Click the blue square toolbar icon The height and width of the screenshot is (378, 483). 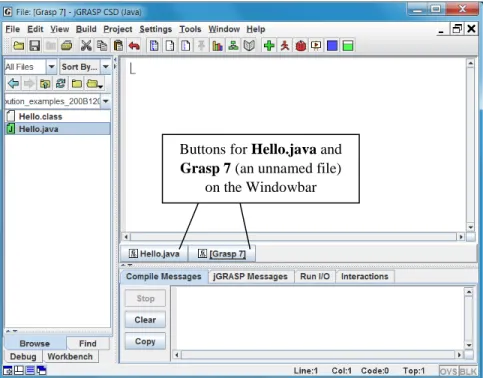click(332, 45)
